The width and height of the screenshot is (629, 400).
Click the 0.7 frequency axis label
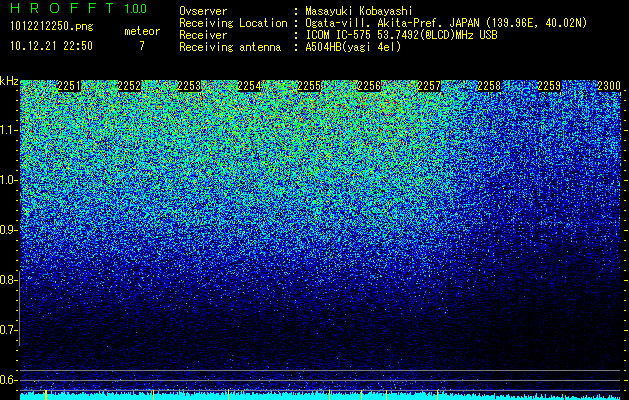tap(8, 330)
